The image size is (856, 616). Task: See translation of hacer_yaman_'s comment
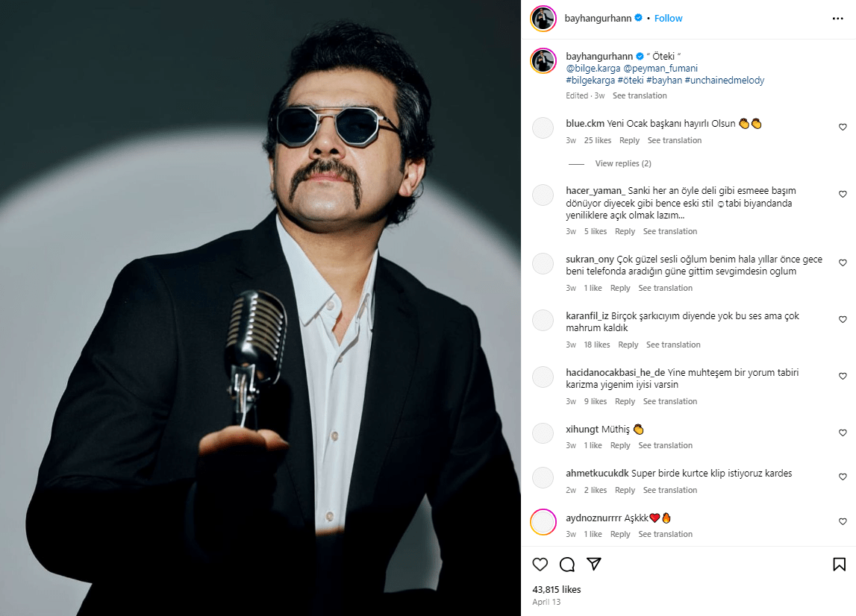click(x=670, y=231)
